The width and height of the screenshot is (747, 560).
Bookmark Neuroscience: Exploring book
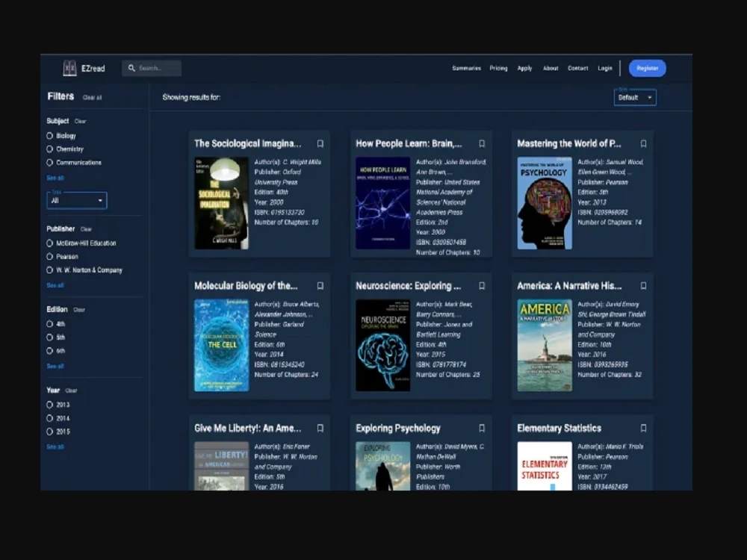point(482,286)
